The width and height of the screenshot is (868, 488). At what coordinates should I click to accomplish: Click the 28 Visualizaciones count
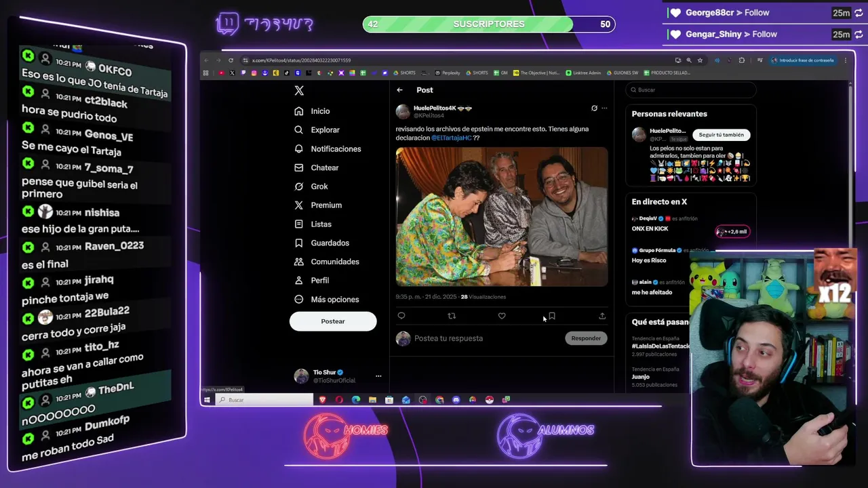click(483, 297)
